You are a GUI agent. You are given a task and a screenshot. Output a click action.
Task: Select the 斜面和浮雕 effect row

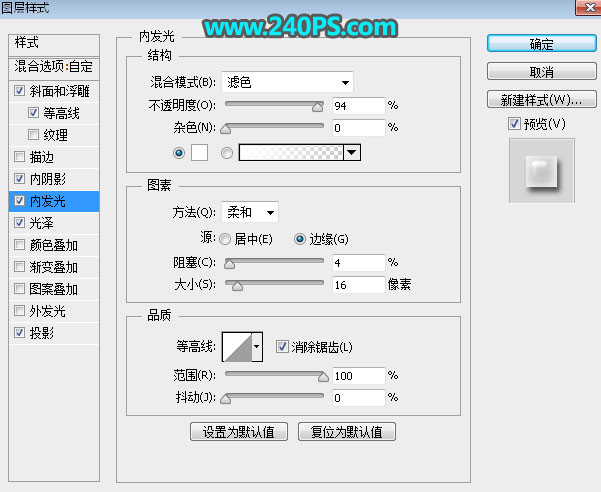[54, 91]
